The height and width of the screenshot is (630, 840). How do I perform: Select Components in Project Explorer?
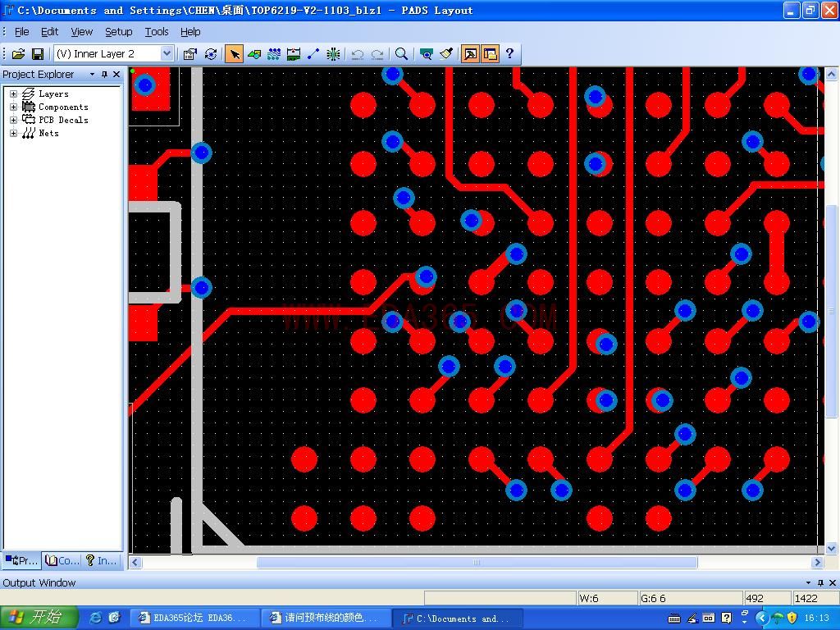[x=63, y=107]
